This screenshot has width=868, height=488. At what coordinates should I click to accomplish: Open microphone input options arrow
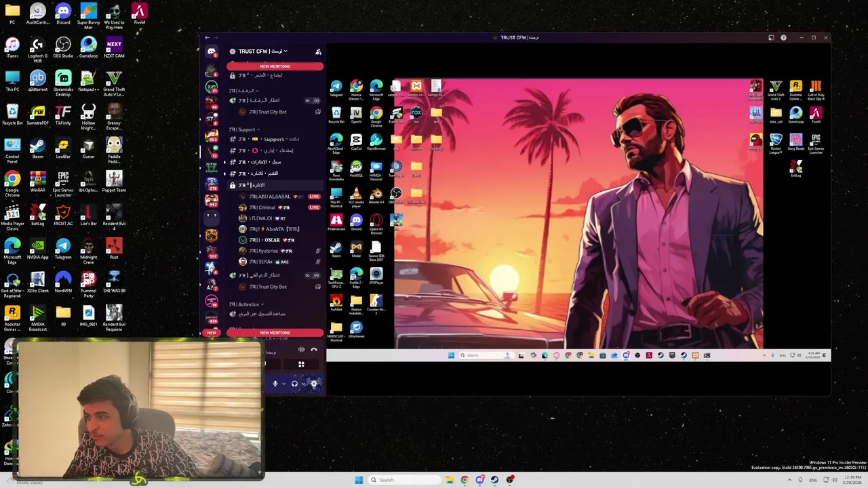coord(283,384)
